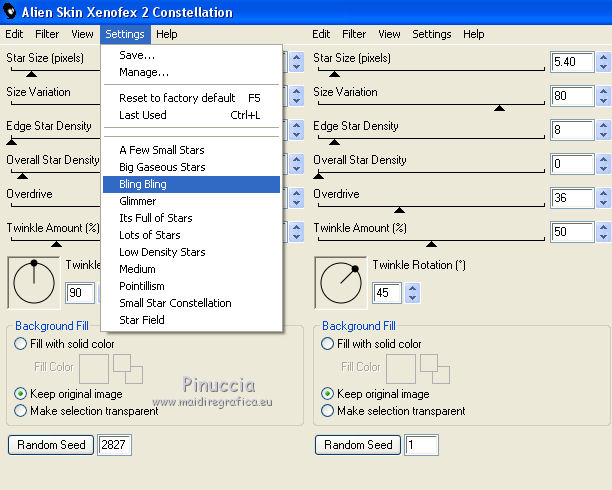The width and height of the screenshot is (612, 490).
Task: Click the Twinkle Amount stepper beside 50
Action: tap(604, 232)
